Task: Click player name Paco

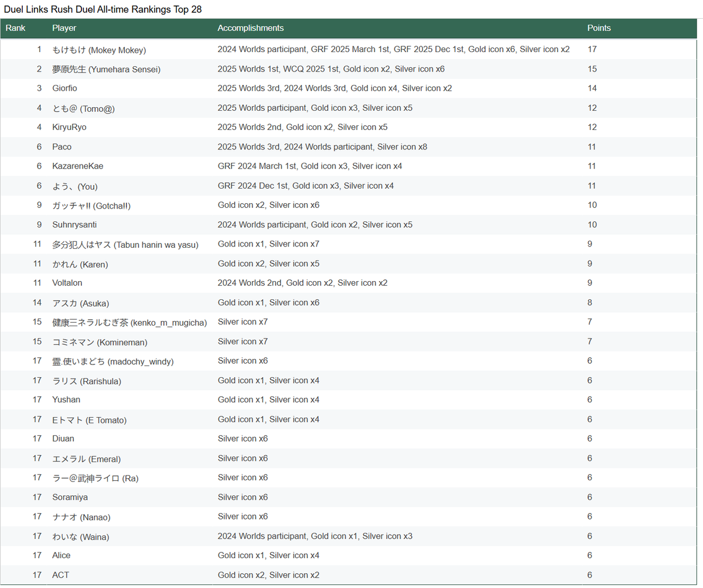Action: click(62, 147)
